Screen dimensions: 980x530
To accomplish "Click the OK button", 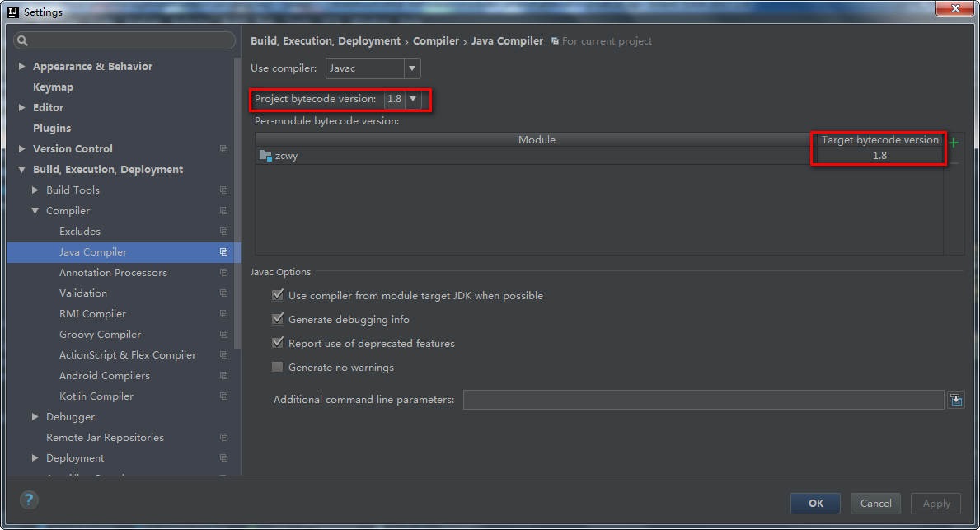I will pyautogui.click(x=816, y=503).
